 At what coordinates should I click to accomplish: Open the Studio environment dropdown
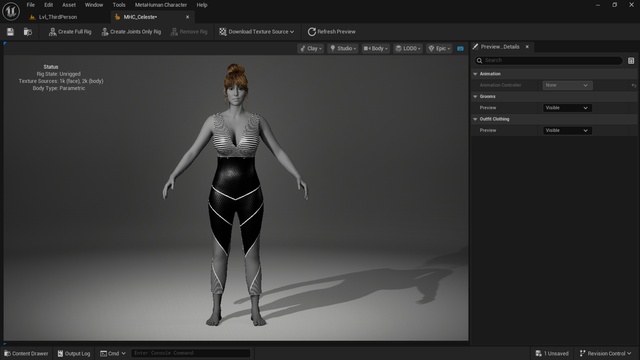(343, 49)
